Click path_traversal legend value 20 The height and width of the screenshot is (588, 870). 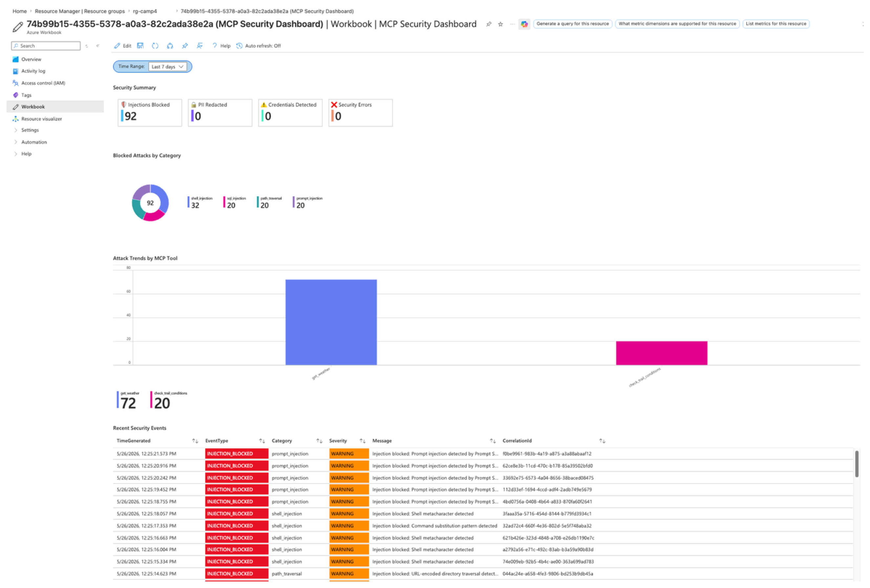264,205
